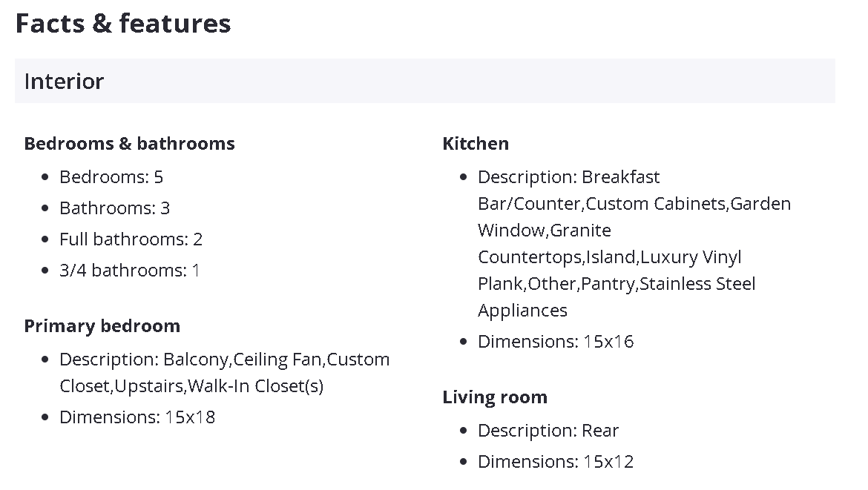Click the Description: Rear list item
Viewport: 868px width, 490px height.
pos(548,431)
